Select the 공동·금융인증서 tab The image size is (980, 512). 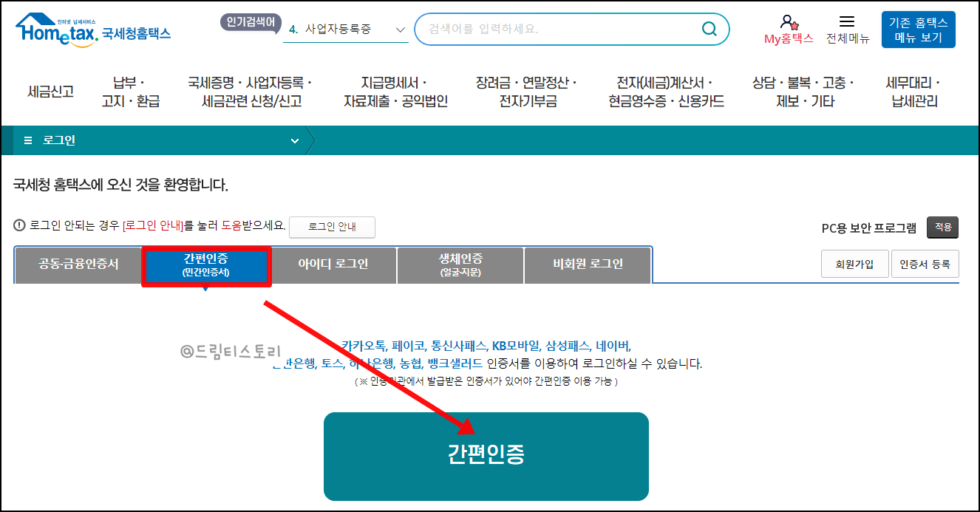[78, 264]
